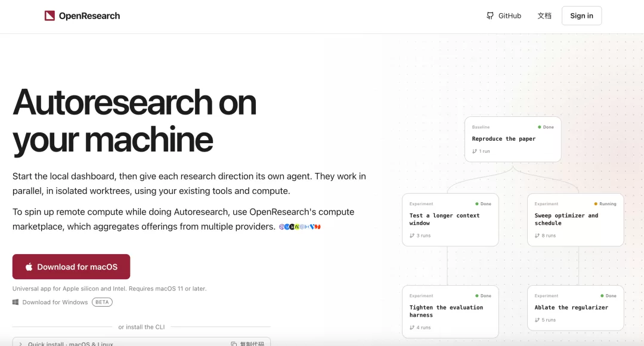Image resolution: width=644 pixels, height=346 pixels.
Task: Click green Done dot on Reproduce the paper card
Action: coord(539,127)
